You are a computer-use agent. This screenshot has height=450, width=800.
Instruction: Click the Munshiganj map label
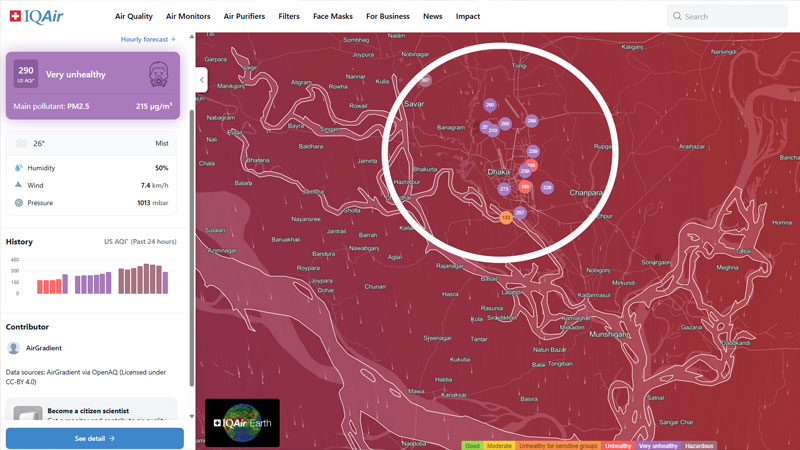610,334
